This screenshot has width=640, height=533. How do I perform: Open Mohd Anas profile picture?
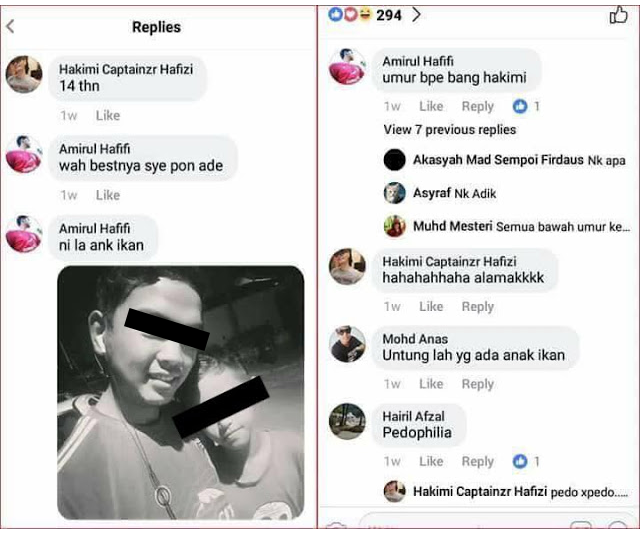tap(347, 344)
